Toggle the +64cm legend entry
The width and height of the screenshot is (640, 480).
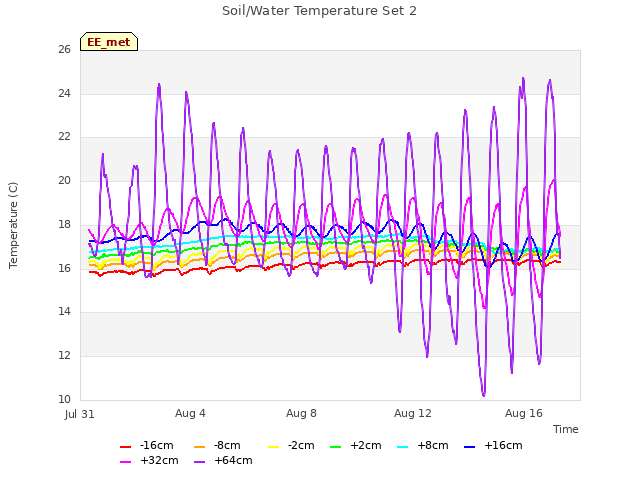coord(223,460)
